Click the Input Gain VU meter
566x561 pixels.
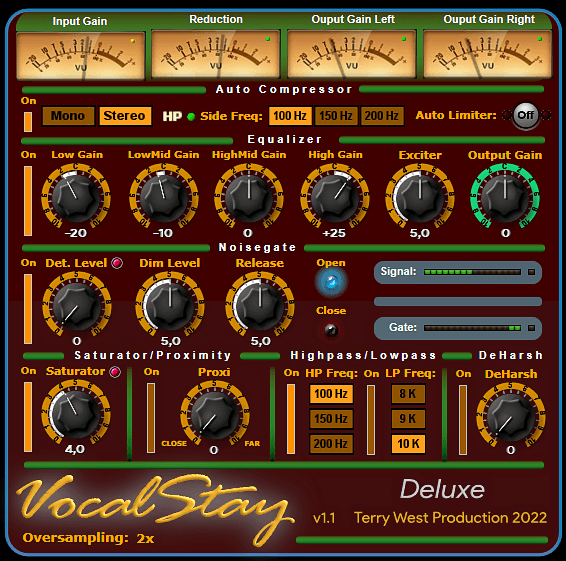[80, 55]
